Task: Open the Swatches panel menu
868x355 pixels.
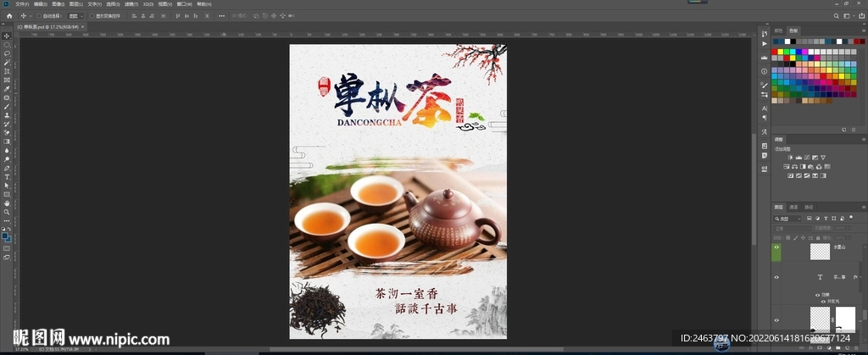Action: (x=864, y=31)
